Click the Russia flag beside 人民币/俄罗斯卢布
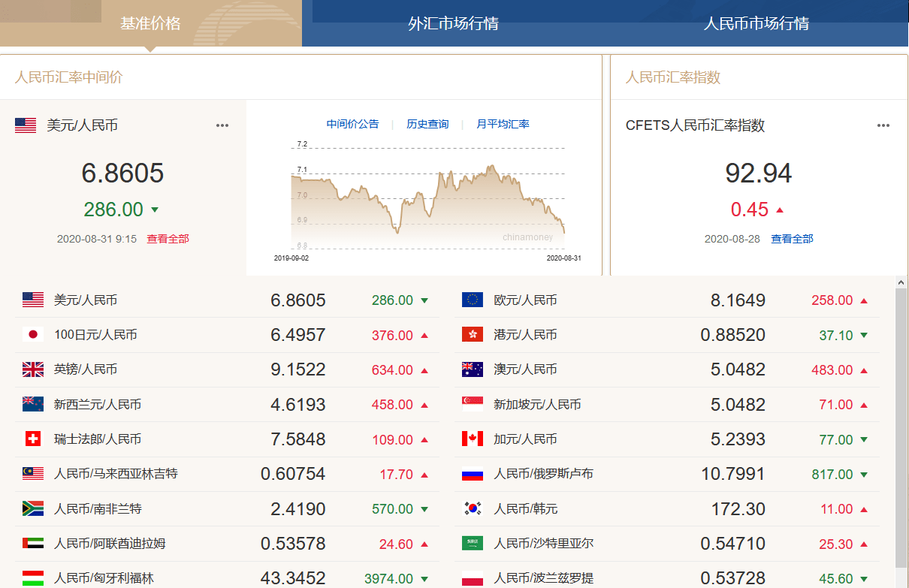The width and height of the screenshot is (909, 588). tap(472, 474)
